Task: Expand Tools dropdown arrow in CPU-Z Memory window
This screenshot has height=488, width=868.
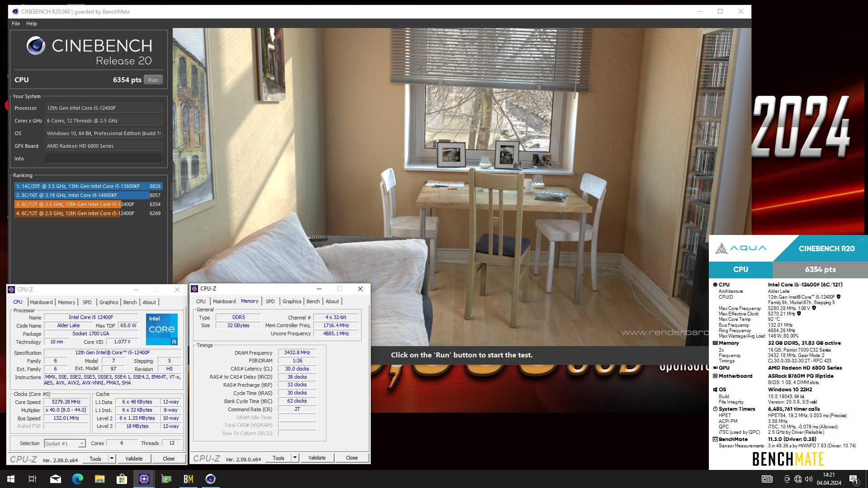Action: [295, 458]
